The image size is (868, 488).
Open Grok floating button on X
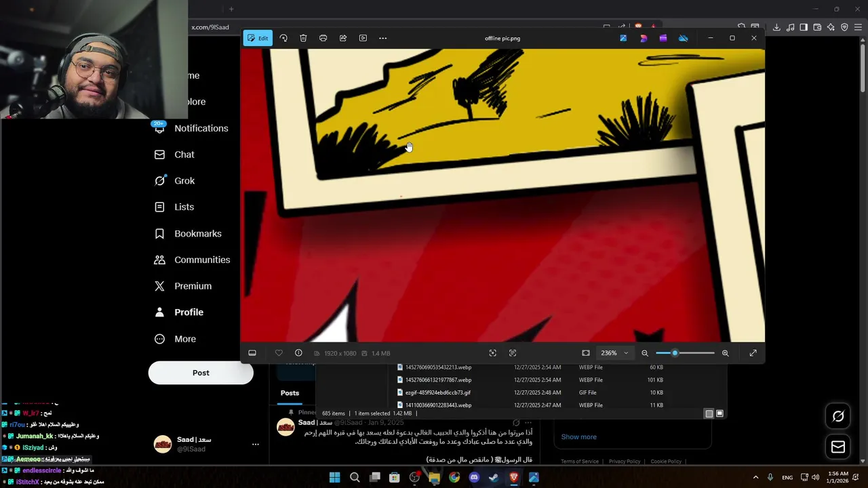838,416
